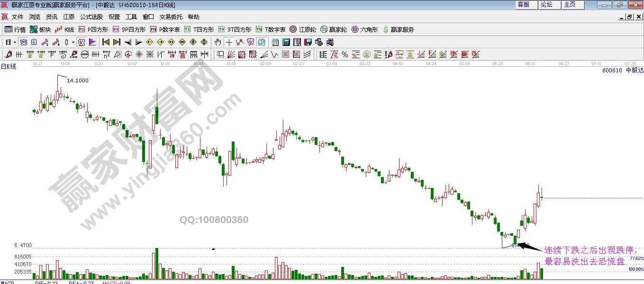The width and height of the screenshot is (644, 284).
Task: Click the save floppy disk icon
Action: [x=308, y=42]
